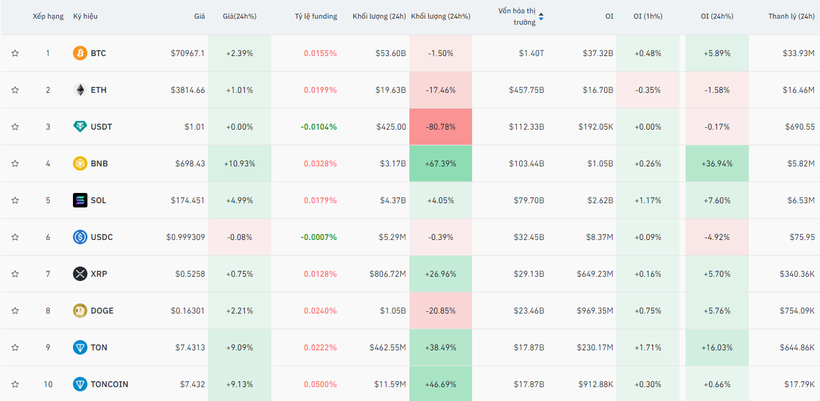The image size is (820, 401).
Task: Click ETH market cap $457.75B
Action: click(527, 90)
